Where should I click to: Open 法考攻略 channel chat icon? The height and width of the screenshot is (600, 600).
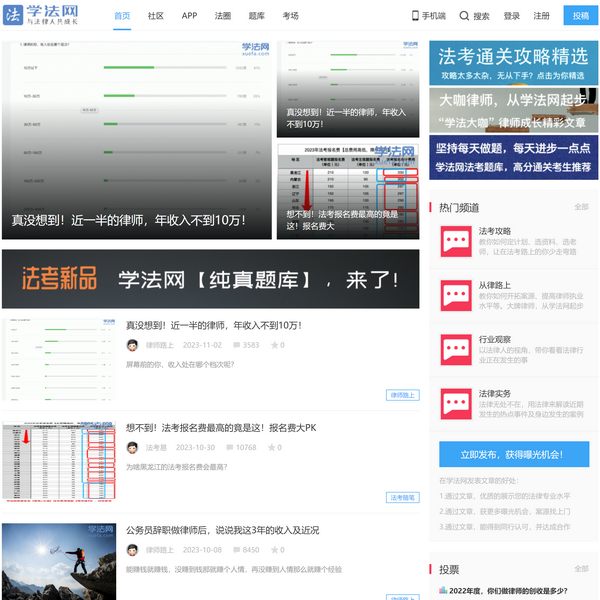[457, 241]
